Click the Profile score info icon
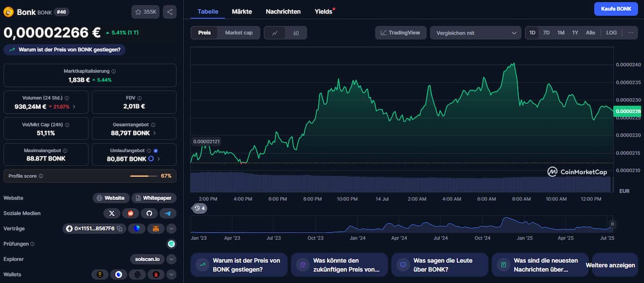644x283 pixels. tap(41, 176)
